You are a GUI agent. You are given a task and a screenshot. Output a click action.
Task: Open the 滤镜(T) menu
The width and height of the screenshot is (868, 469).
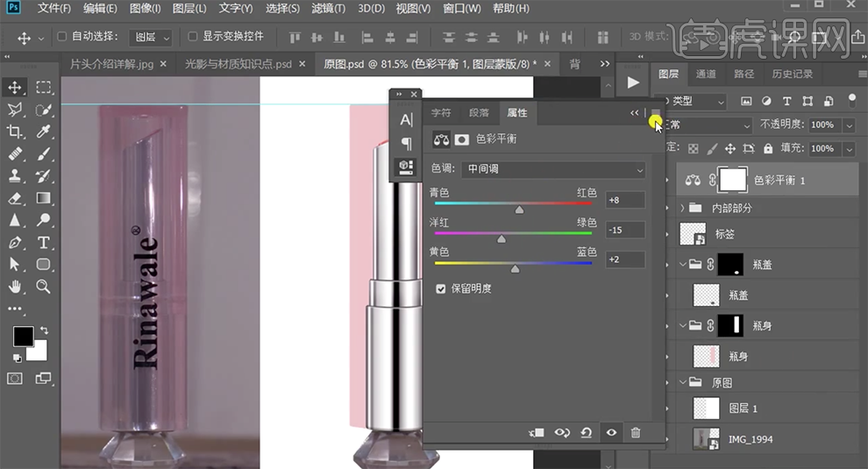coord(328,10)
